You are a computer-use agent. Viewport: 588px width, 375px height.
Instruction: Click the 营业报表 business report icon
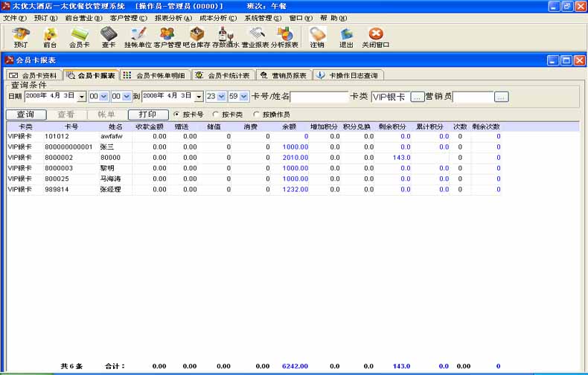pyautogui.click(x=255, y=36)
